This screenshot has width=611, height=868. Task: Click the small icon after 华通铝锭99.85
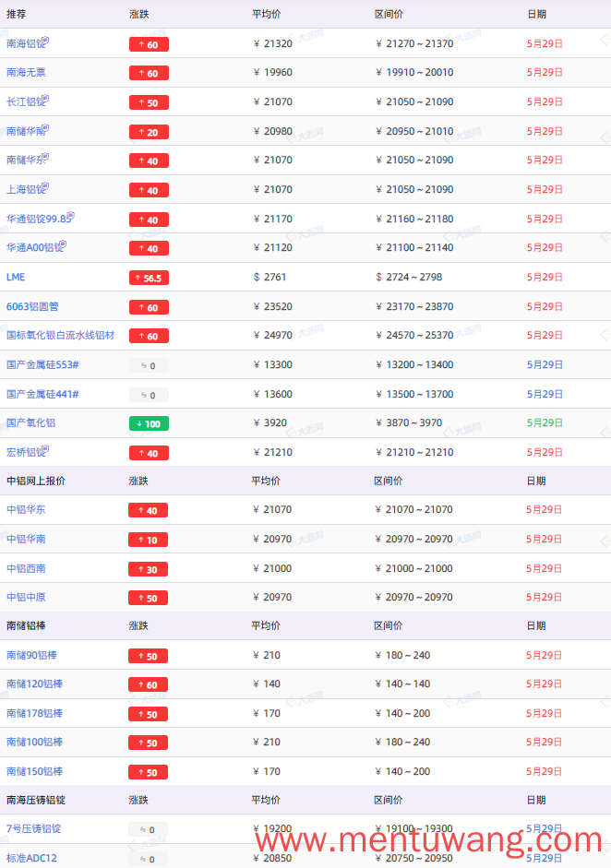[x=71, y=215]
